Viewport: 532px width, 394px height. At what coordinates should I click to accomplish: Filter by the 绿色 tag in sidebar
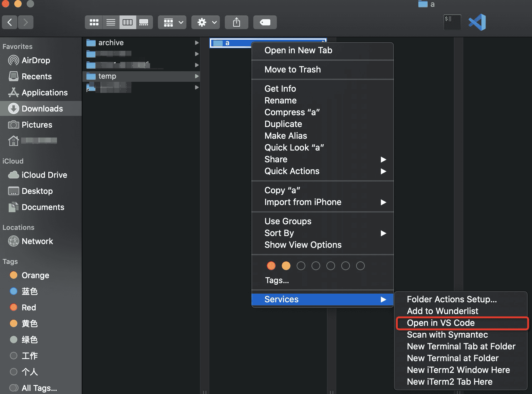41,340
